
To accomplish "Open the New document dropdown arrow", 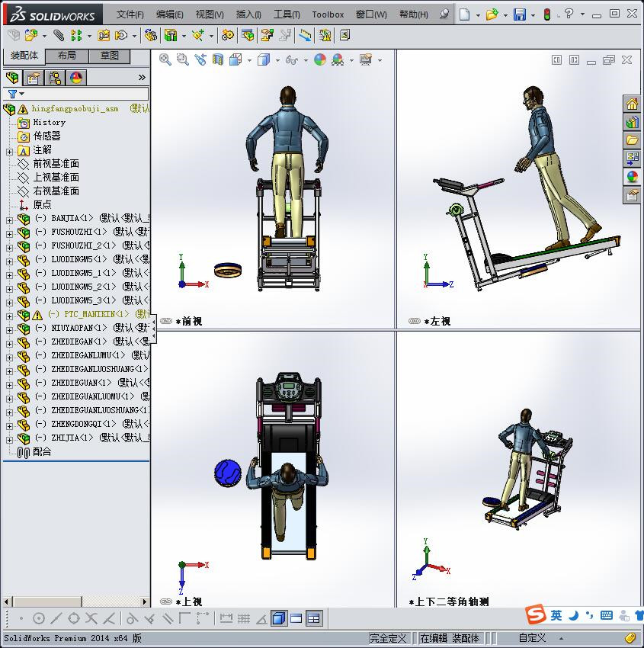I will pyautogui.click(x=478, y=15).
